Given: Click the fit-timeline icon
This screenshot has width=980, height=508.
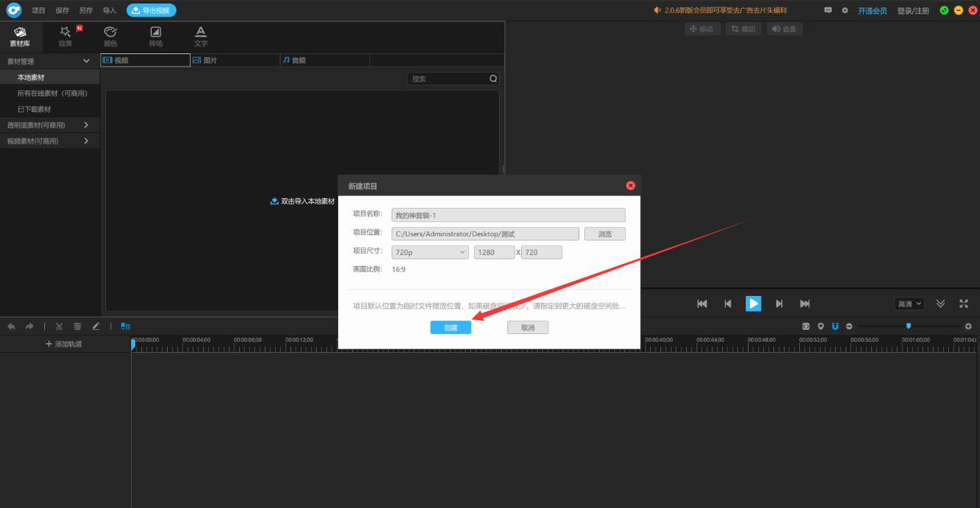Looking at the screenshot, I should (806, 326).
